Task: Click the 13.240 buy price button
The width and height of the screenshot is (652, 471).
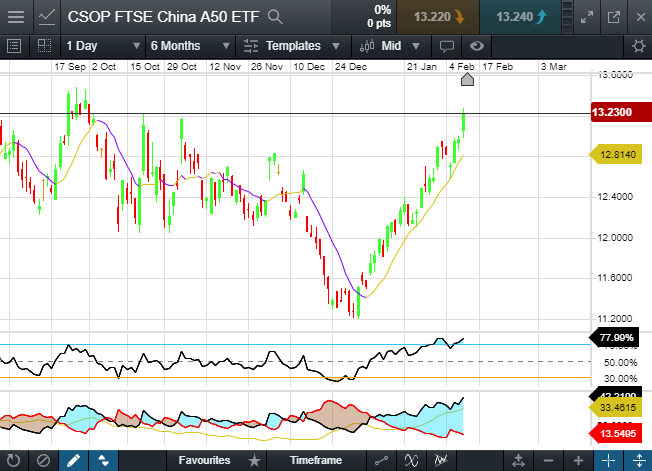Action: click(x=520, y=17)
